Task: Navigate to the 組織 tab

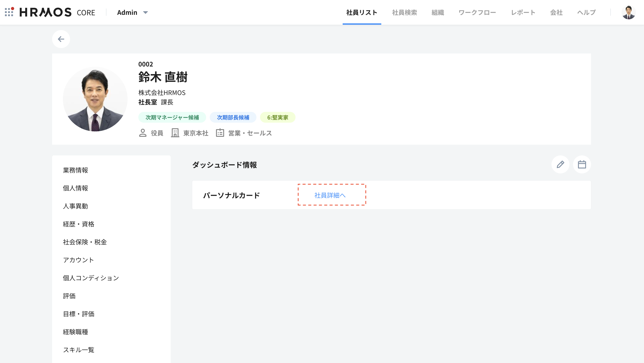Action: click(438, 12)
